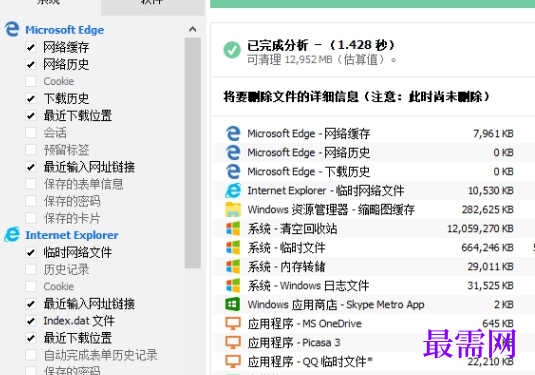Screen dimensions: 535x375
Task: Click the 31,525 KB size value
Action: click(491, 286)
